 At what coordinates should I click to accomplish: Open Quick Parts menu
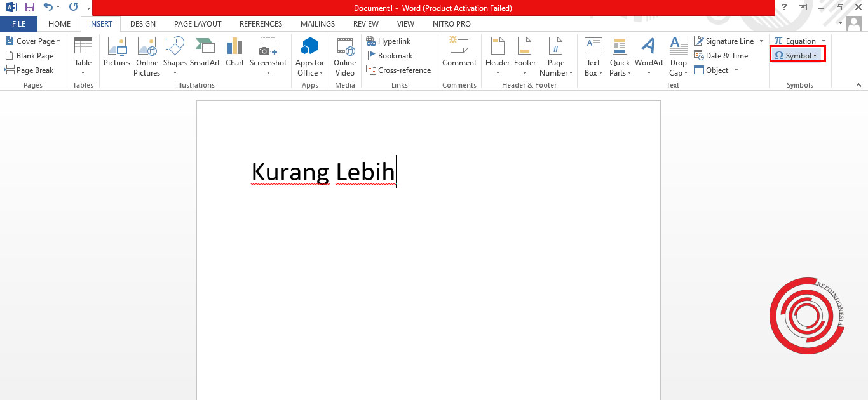620,56
